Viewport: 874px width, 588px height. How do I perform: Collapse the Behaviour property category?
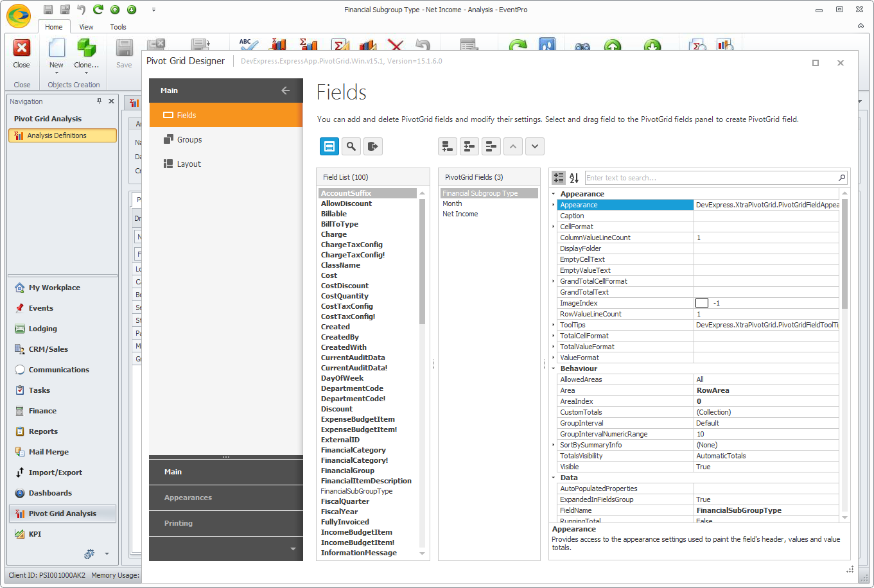point(554,368)
